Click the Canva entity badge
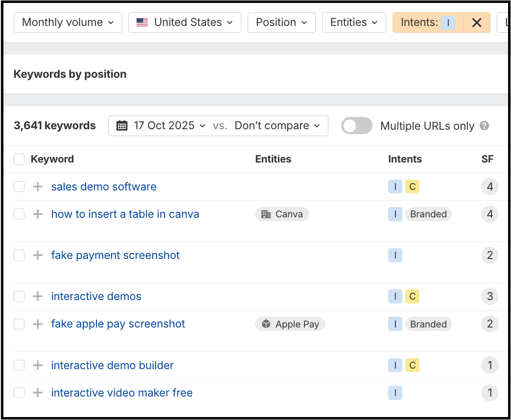Screen dimensions: 511x420 (x=282, y=214)
